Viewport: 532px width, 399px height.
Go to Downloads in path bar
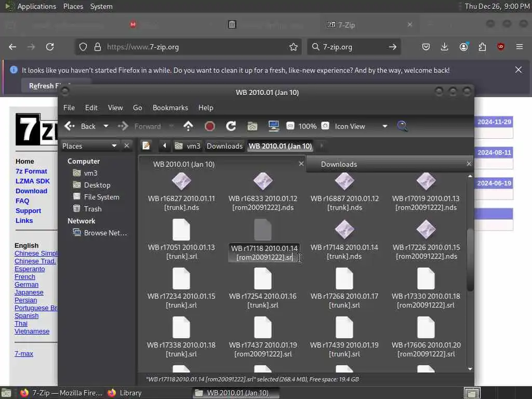pos(224,146)
